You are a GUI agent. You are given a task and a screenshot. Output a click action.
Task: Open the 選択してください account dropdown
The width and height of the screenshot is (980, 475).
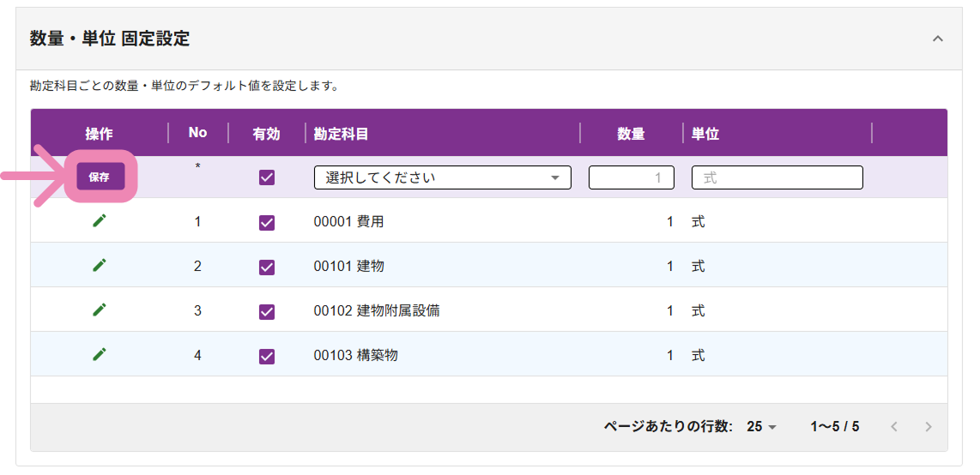coord(442,177)
